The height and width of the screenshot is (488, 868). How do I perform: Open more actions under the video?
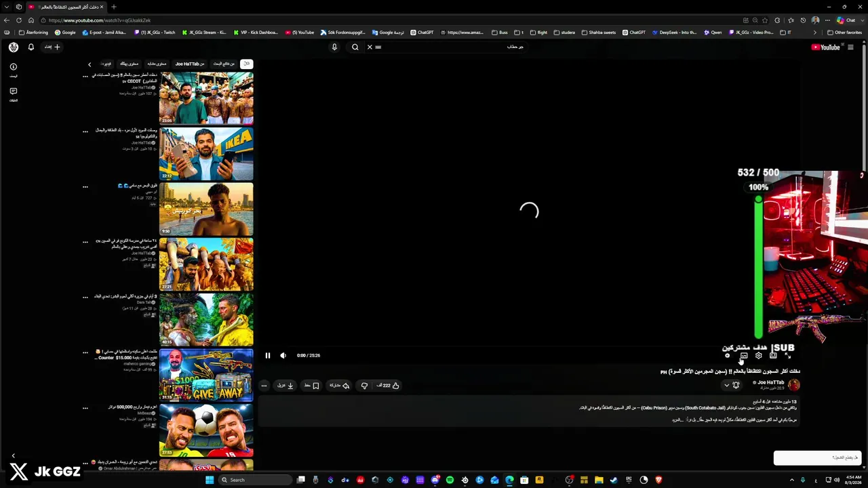[x=264, y=386]
